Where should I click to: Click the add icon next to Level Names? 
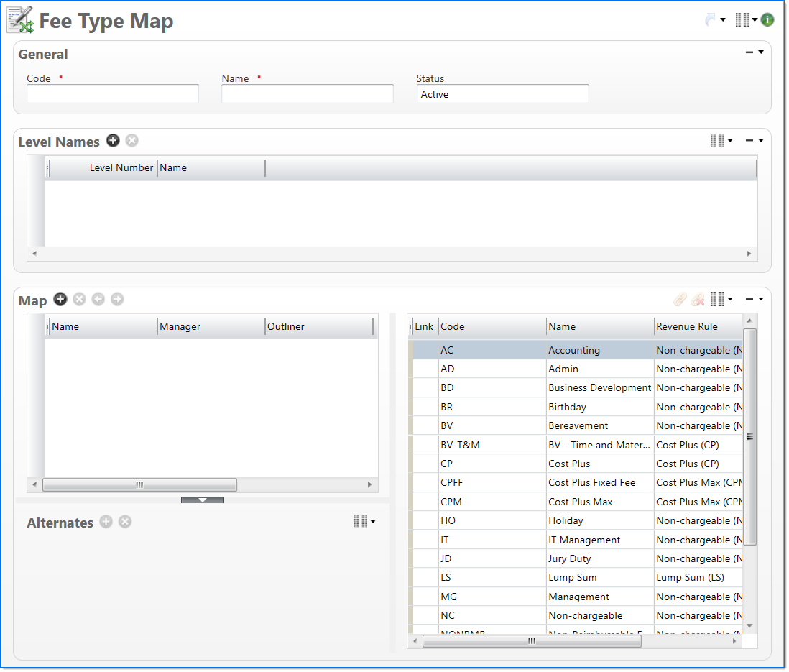[x=113, y=141]
